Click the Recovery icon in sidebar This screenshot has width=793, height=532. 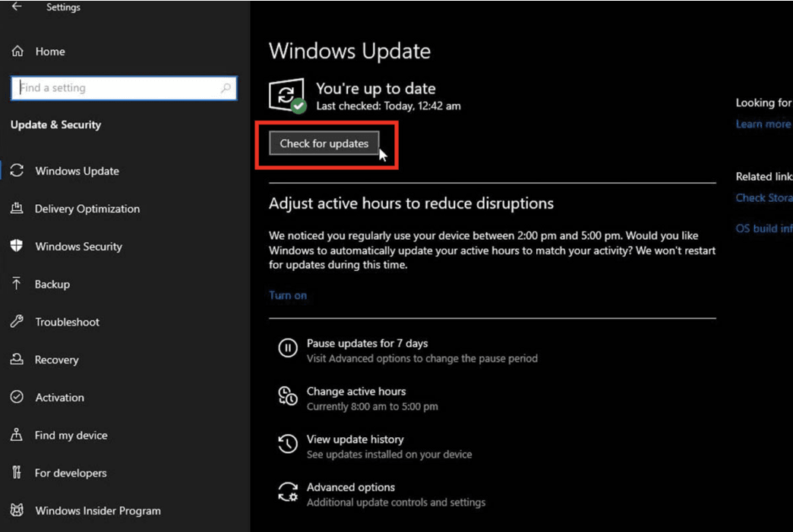(x=17, y=359)
